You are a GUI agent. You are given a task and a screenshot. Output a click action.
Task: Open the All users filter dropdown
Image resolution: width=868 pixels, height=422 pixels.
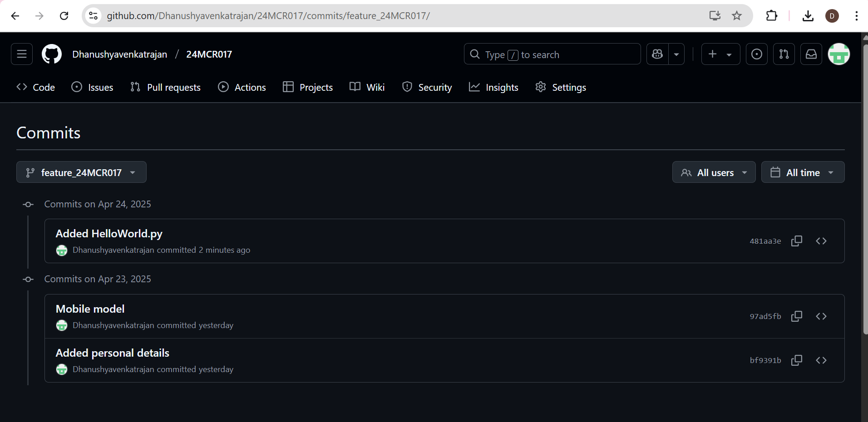(x=714, y=172)
